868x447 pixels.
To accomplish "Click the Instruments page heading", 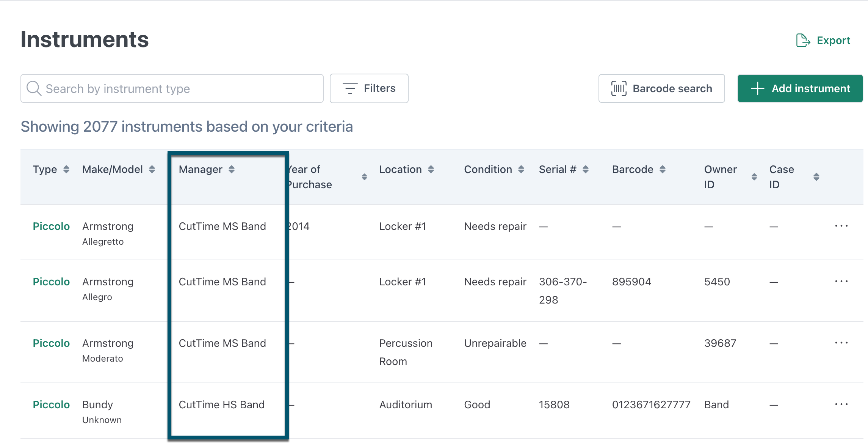I will click(x=85, y=39).
